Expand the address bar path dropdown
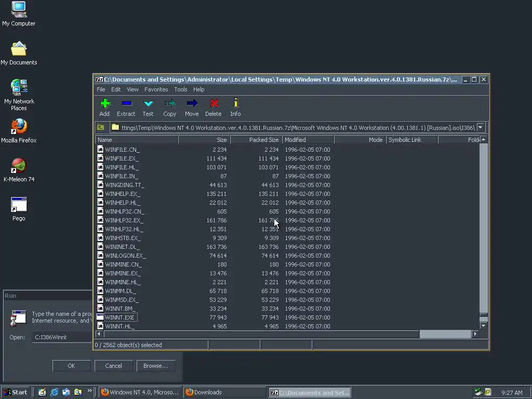This screenshot has height=399, width=532. (481, 128)
